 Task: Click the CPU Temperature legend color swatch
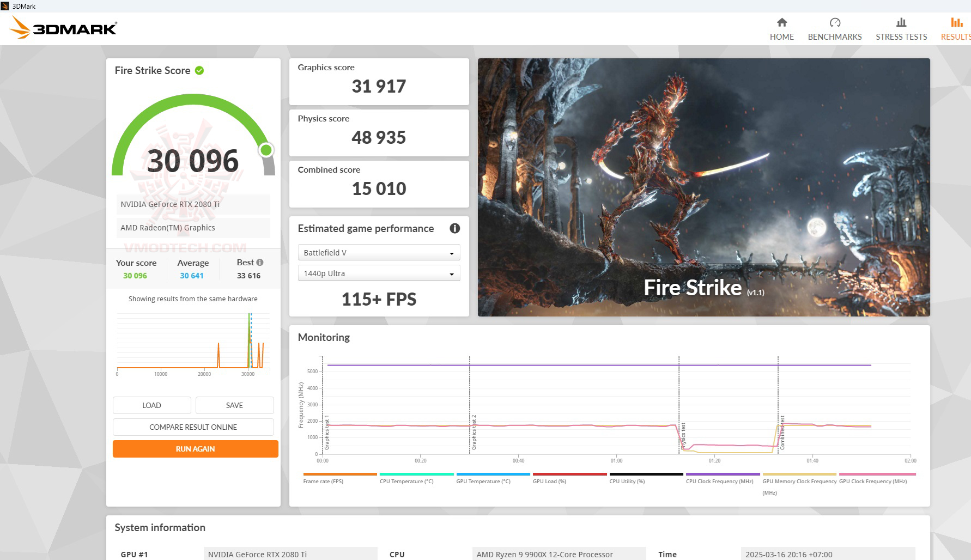point(416,474)
